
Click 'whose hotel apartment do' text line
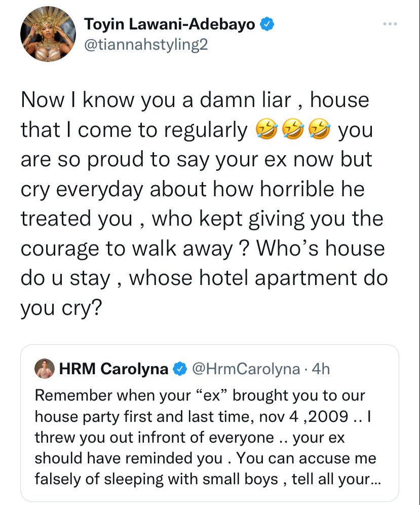click(258, 278)
